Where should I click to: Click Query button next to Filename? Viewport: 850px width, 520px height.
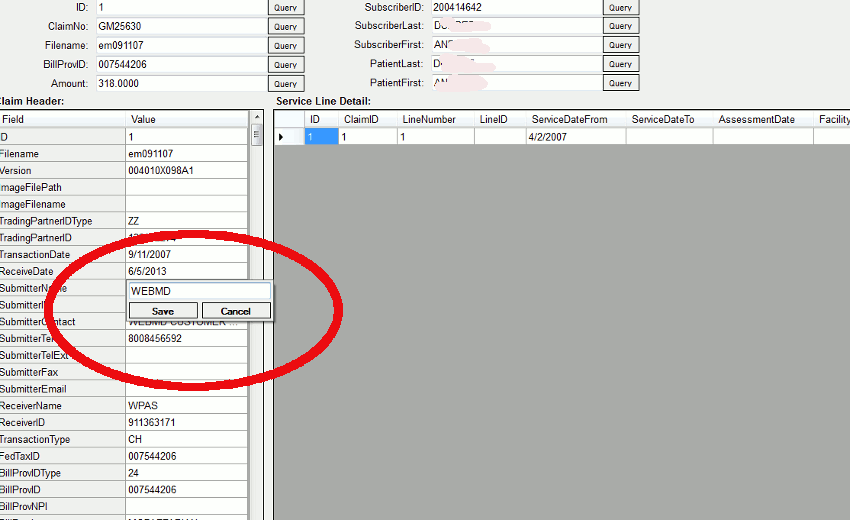(285, 45)
